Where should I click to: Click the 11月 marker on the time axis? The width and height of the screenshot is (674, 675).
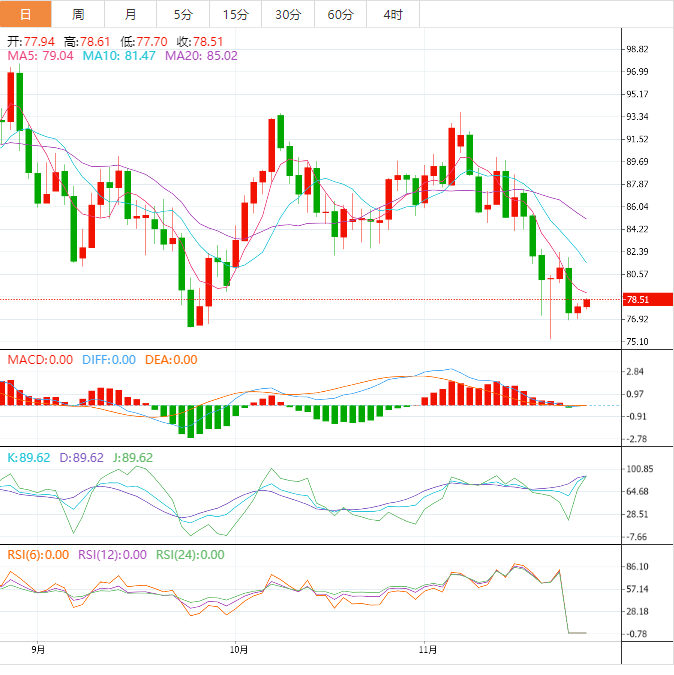coord(427,649)
